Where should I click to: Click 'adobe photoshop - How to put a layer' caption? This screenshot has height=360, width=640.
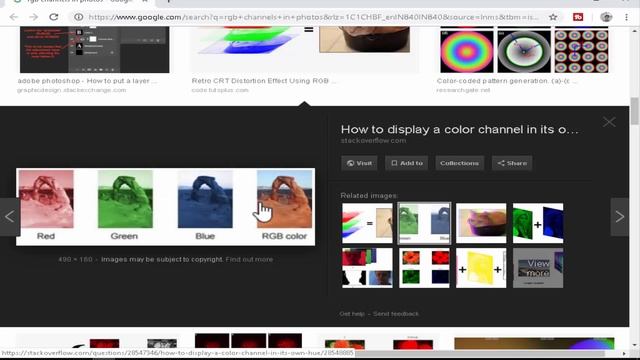(87, 81)
